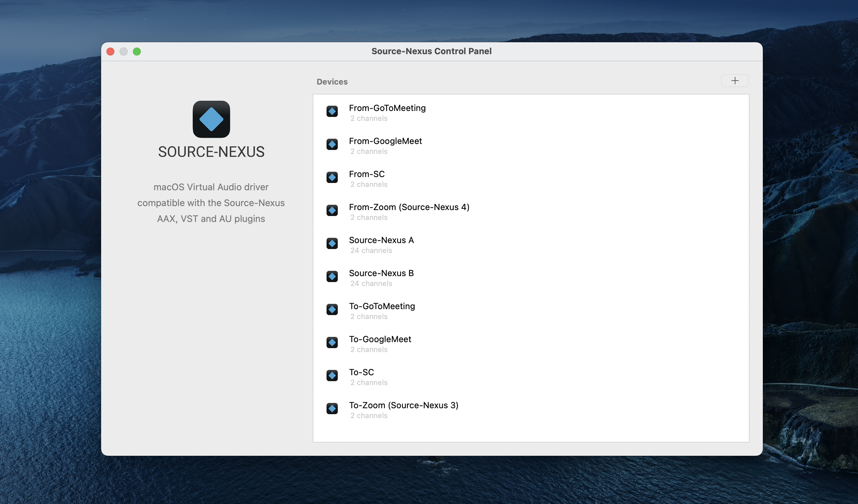Viewport: 858px width, 504px height.
Task: Click the 2 channels label under To-Zoom
Action: point(369,415)
